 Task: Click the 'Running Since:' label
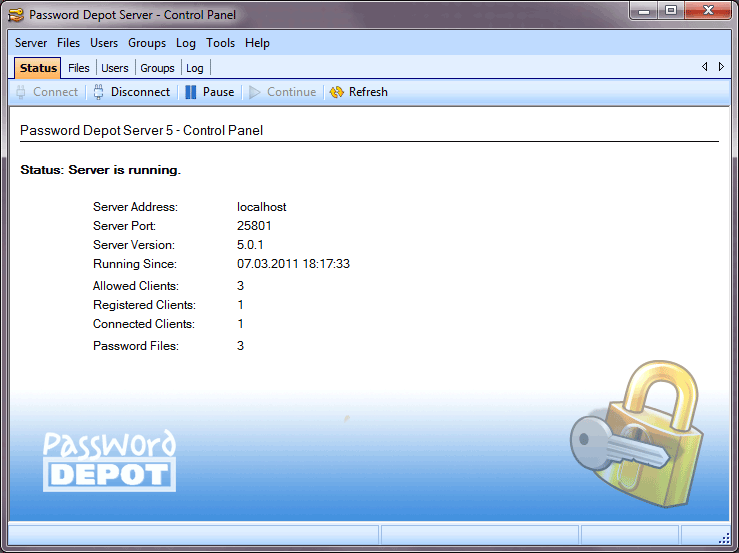pos(135,264)
